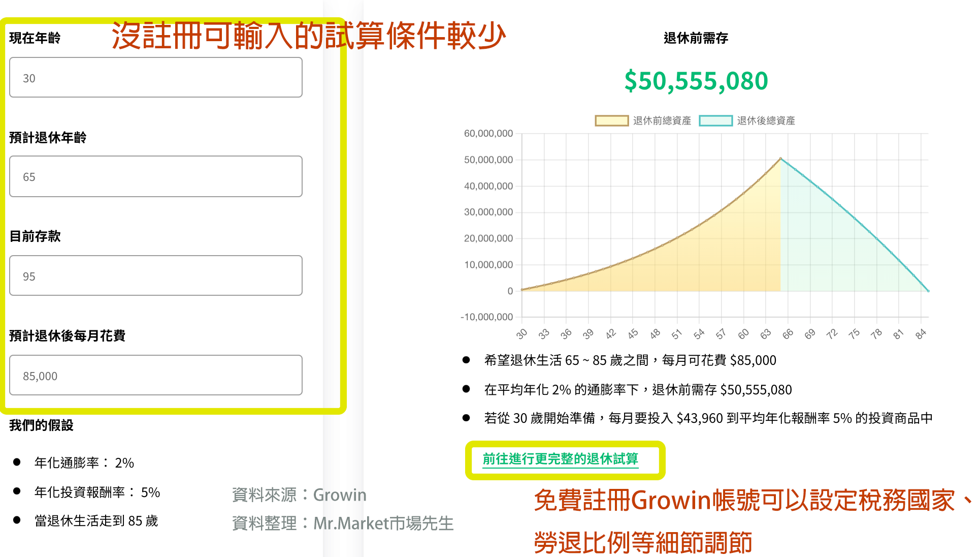The height and width of the screenshot is (557, 980).
Task: Toggle the 退休後總資產 legend swatch
Action: (715, 120)
